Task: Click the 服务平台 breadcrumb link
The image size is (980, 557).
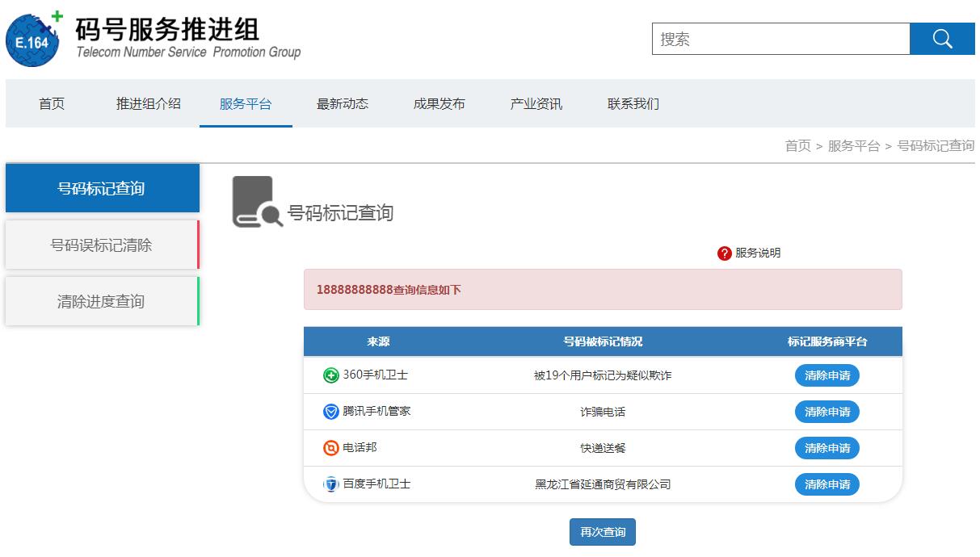Action: 853,146
